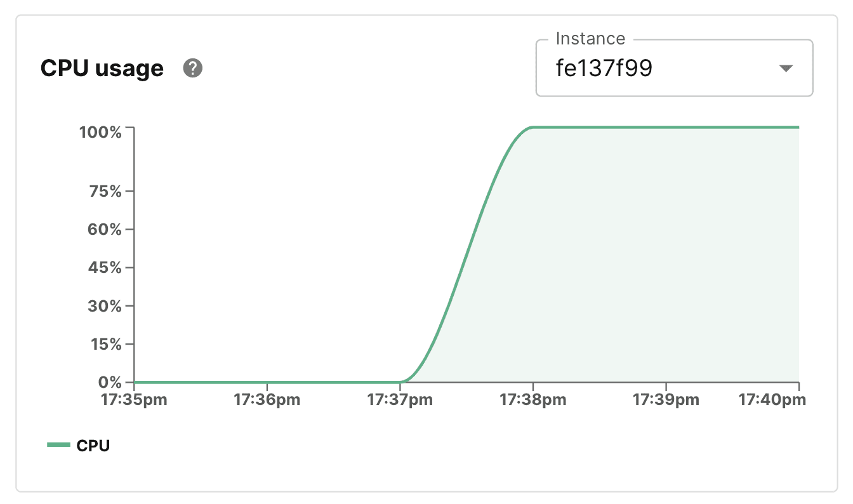Click the shaded area under the curve

pos(635,254)
